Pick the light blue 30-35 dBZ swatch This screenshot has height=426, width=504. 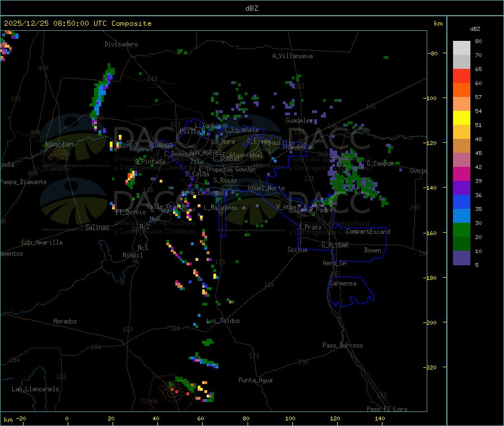tap(461, 216)
